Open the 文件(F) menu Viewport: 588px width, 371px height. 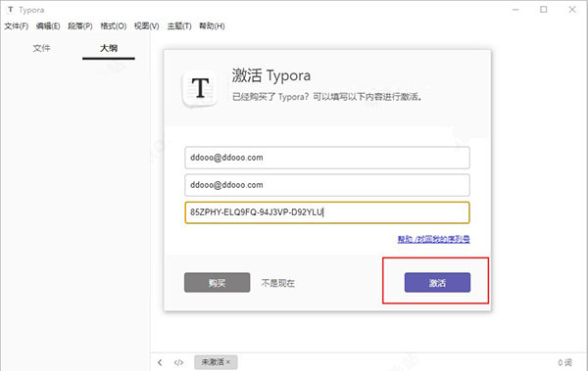[16, 26]
